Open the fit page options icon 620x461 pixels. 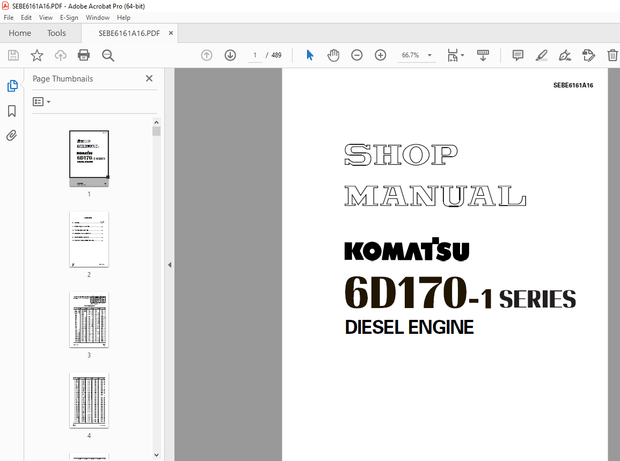455,55
